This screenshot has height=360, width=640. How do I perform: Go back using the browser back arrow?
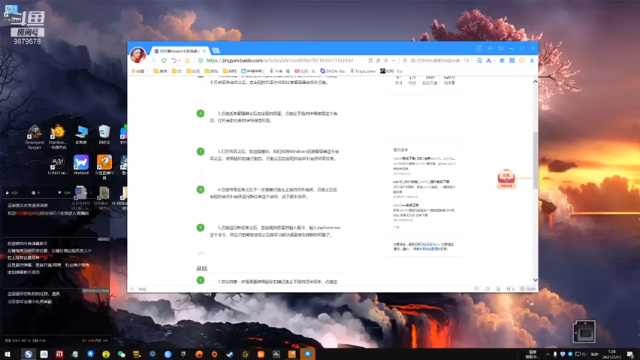point(154,60)
